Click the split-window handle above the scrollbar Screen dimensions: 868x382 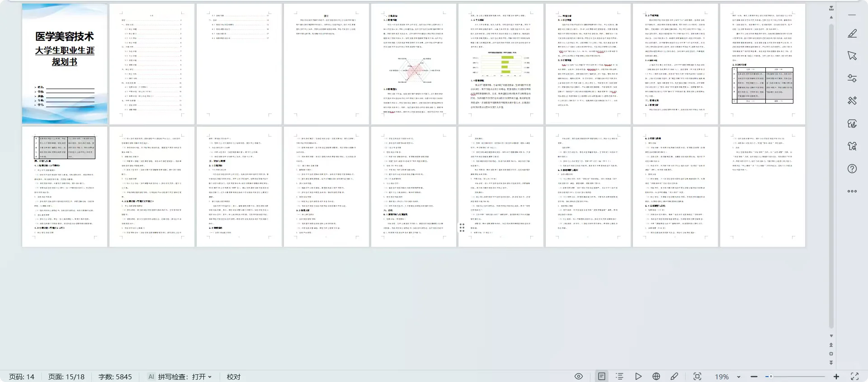click(831, 8)
